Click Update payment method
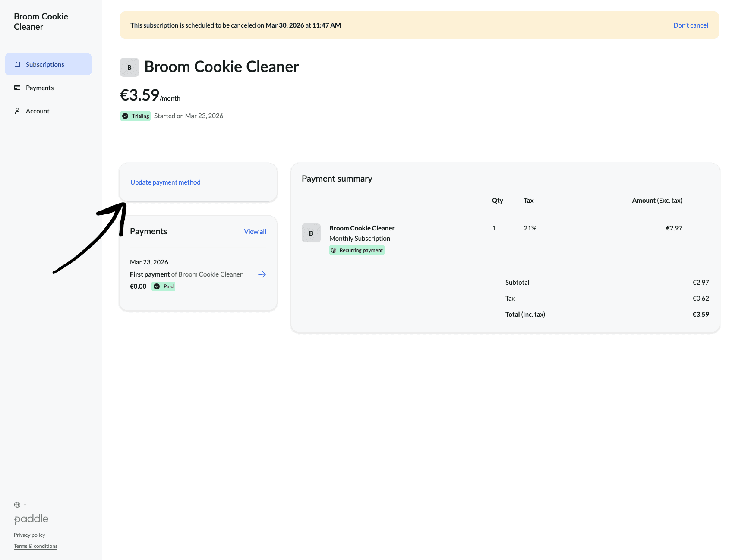Screen dimensions: 729x560 (165, 182)
